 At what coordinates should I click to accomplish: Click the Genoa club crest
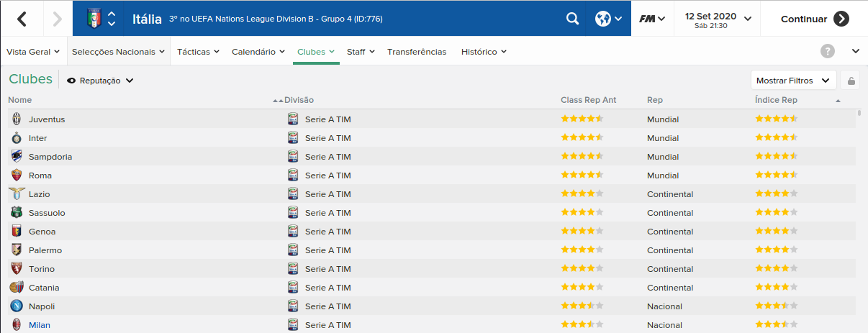click(17, 231)
